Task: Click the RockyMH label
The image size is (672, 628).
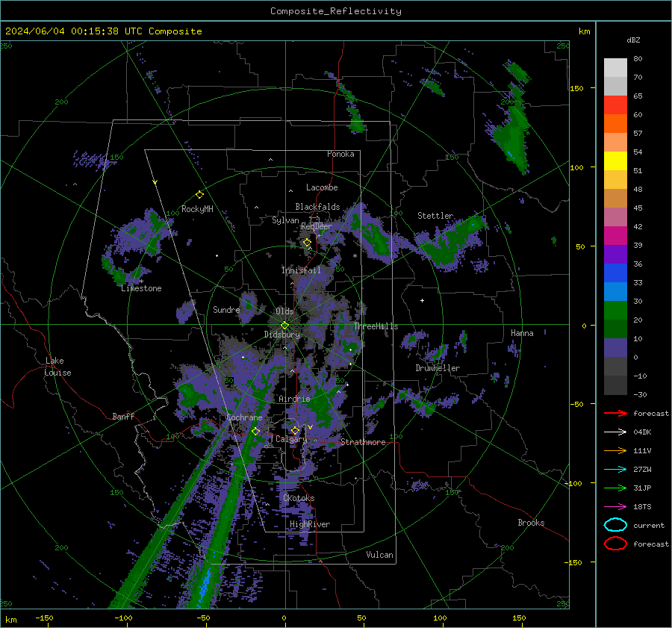Action: coord(197,209)
